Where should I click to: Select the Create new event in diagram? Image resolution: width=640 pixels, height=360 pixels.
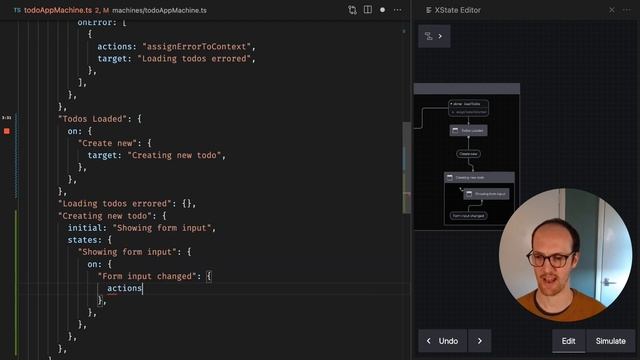click(x=468, y=154)
